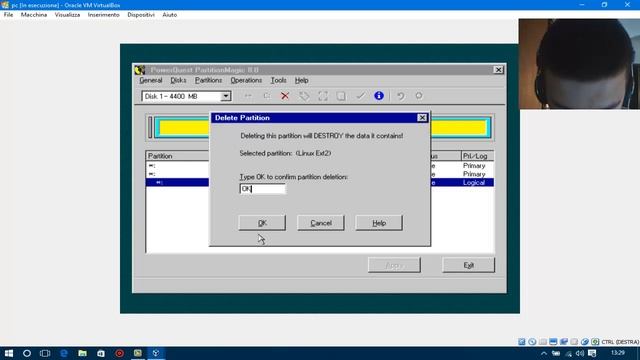Click the VirtualBox cube taskbar icon
Viewport: 640px width, 360px height.
[156, 353]
